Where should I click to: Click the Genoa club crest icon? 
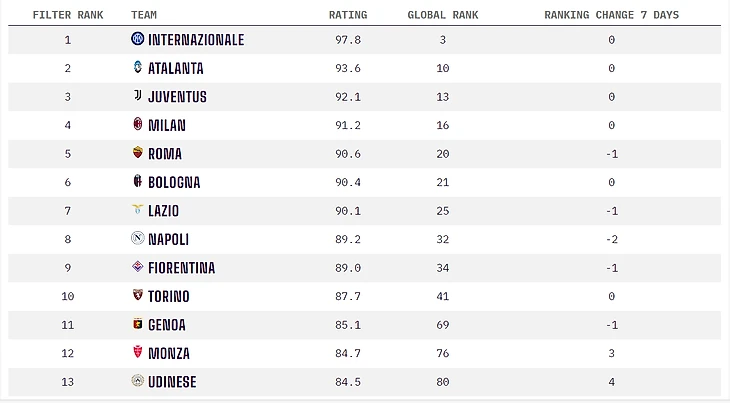click(x=138, y=325)
